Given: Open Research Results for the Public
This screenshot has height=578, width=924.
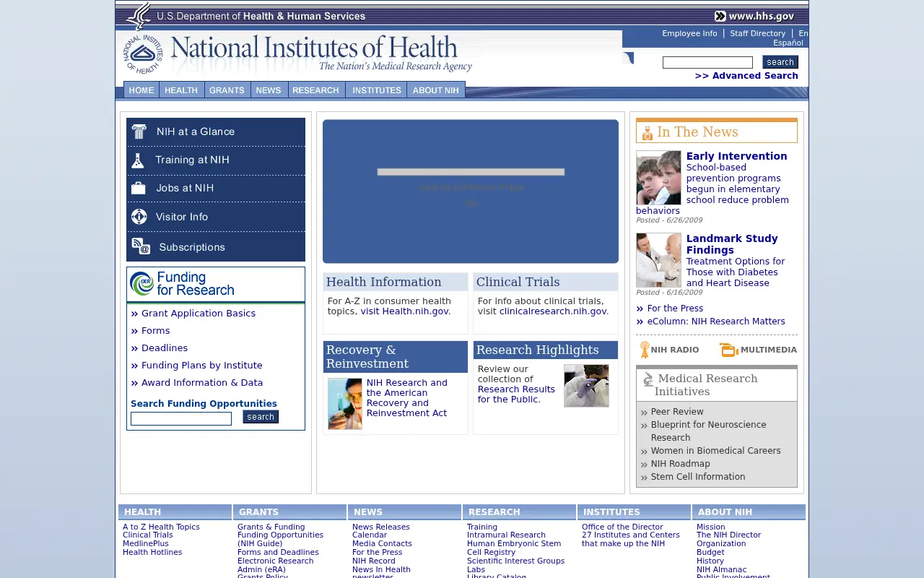Looking at the screenshot, I should pyautogui.click(x=516, y=394).
